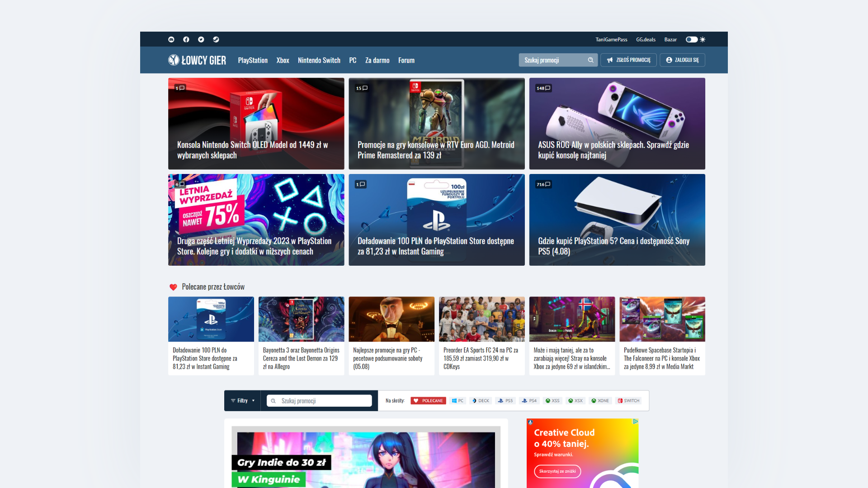Image resolution: width=868 pixels, height=488 pixels.
Task: Open the Discord social icon
Action: [x=171, y=40]
